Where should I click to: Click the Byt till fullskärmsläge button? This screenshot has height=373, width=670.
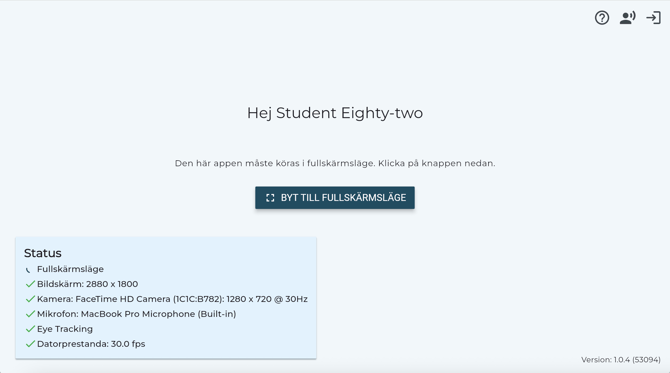(335, 198)
